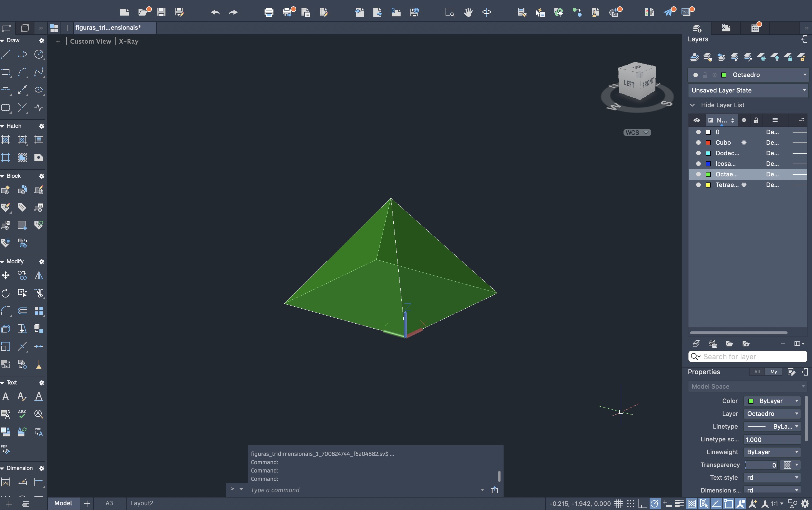Viewport: 812px width, 510px height.
Task: Toggle visibility of Tetraedro layer
Action: [x=698, y=185]
